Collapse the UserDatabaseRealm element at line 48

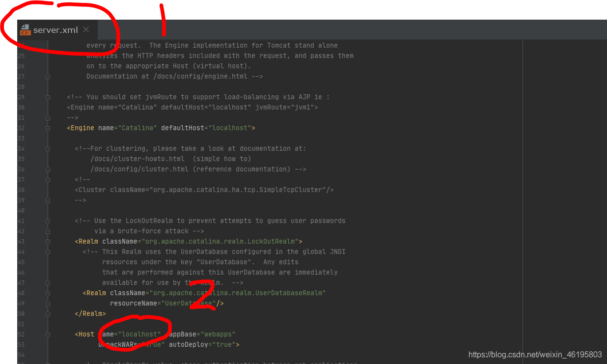[x=48, y=293]
